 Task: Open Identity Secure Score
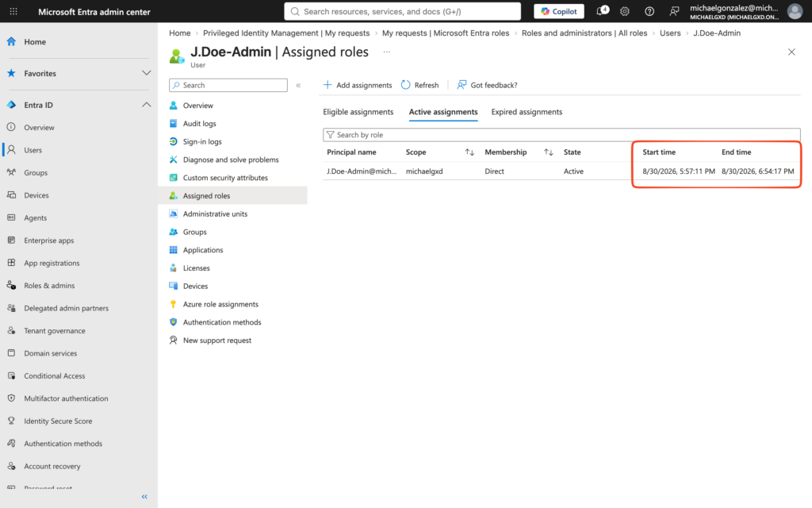(58, 421)
